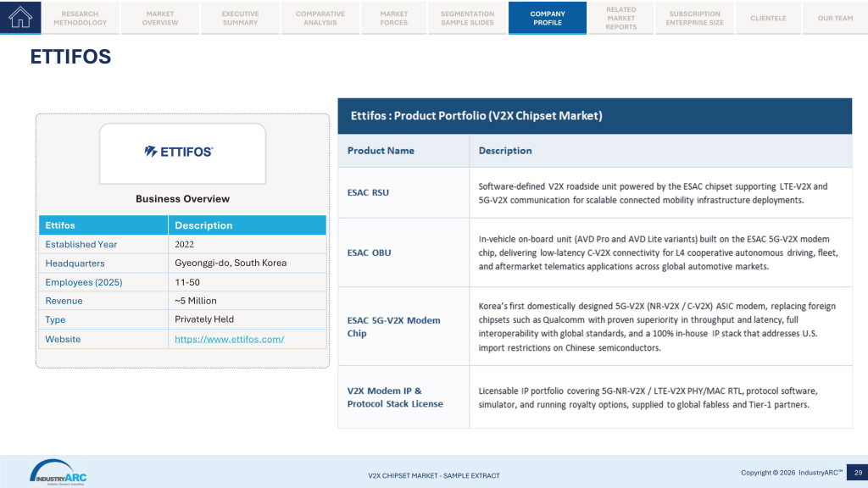The height and width of the screenshot is (488, 868).
Task: Select the ESAC RSU product name
Action: [368, 192]
